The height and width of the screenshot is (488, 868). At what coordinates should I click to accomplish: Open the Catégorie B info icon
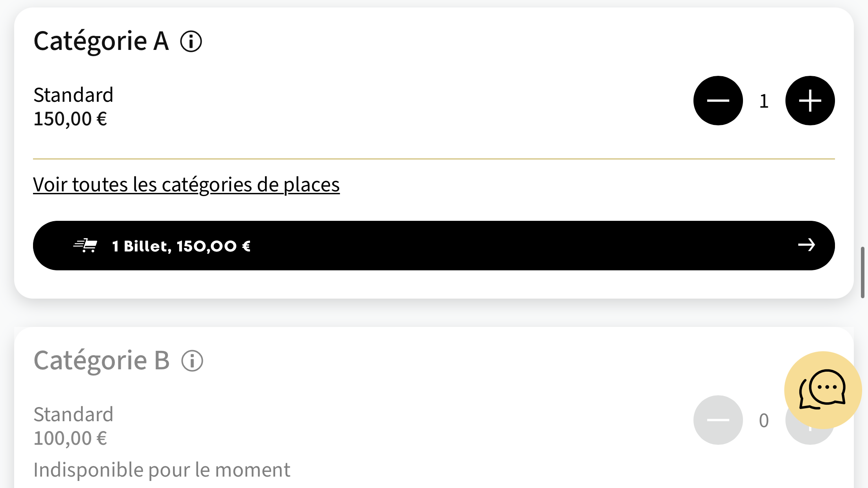click(192, 361)
